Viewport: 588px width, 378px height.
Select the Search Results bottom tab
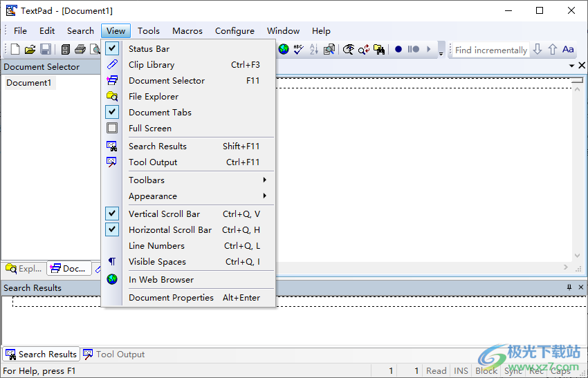click(42, 354)
